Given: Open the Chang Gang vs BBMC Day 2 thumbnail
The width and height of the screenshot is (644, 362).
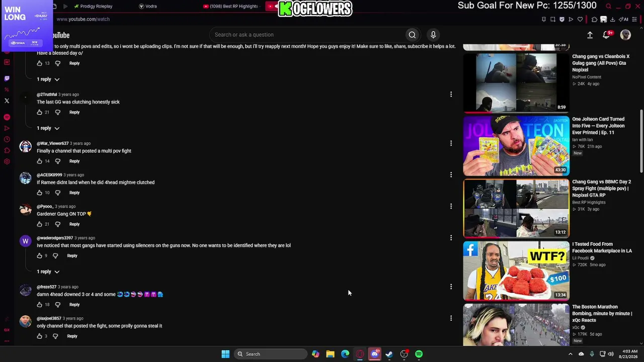Looking at the screenshot, I should (x=516, y=208).
